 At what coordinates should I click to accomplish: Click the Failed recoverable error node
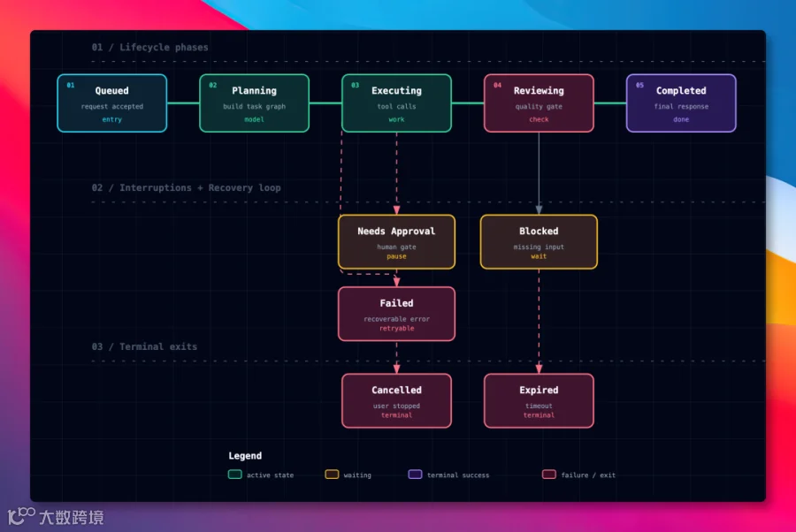[396, 314]
